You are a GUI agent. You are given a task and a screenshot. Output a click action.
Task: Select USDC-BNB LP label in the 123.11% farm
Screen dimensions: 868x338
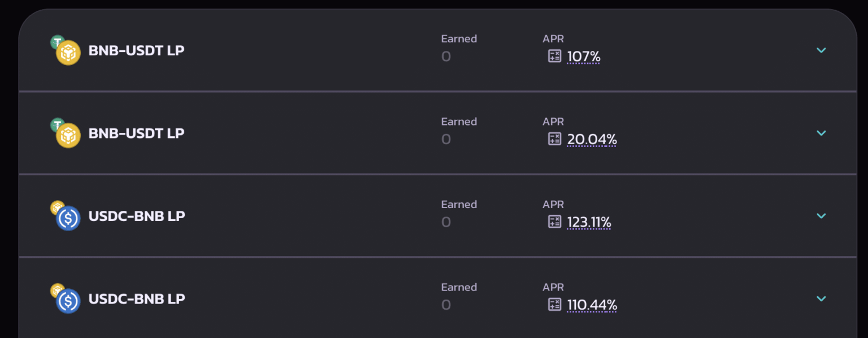click(x=137, y=216)
